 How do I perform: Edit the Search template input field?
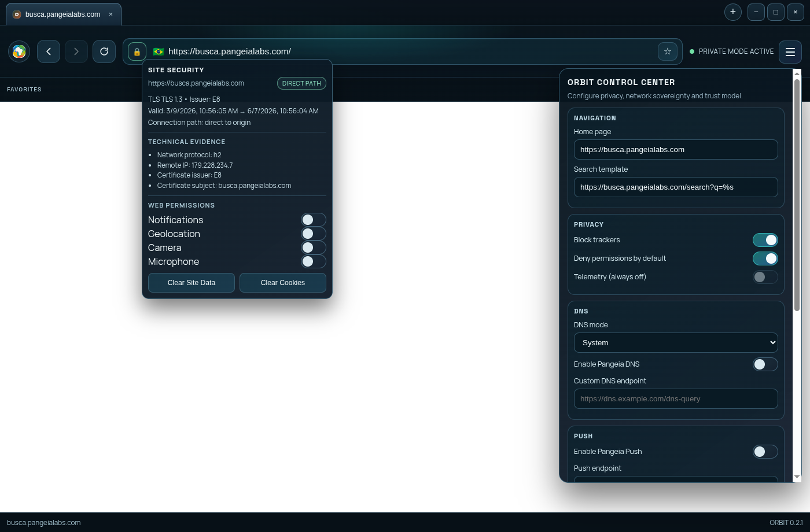click(x=676, y=187)
